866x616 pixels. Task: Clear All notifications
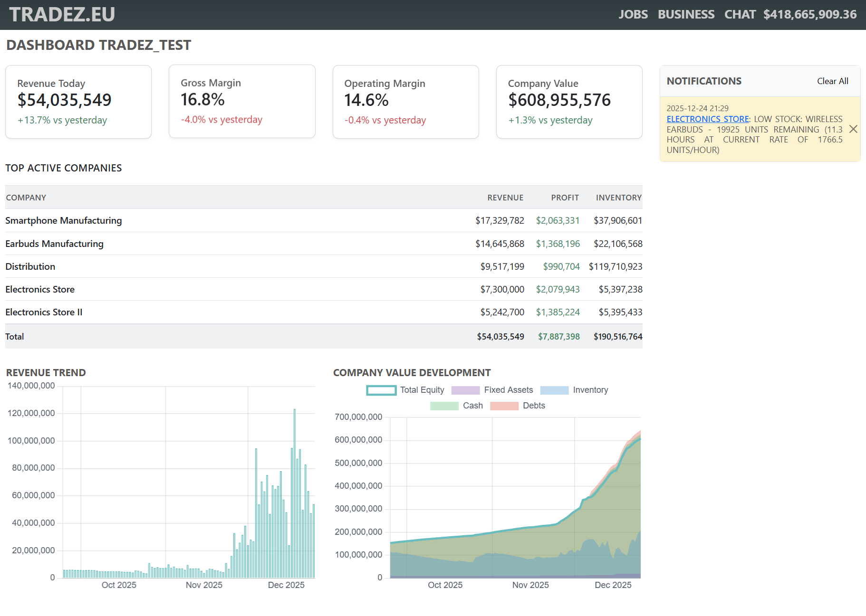pyautogui.click(x=832, y=81)
